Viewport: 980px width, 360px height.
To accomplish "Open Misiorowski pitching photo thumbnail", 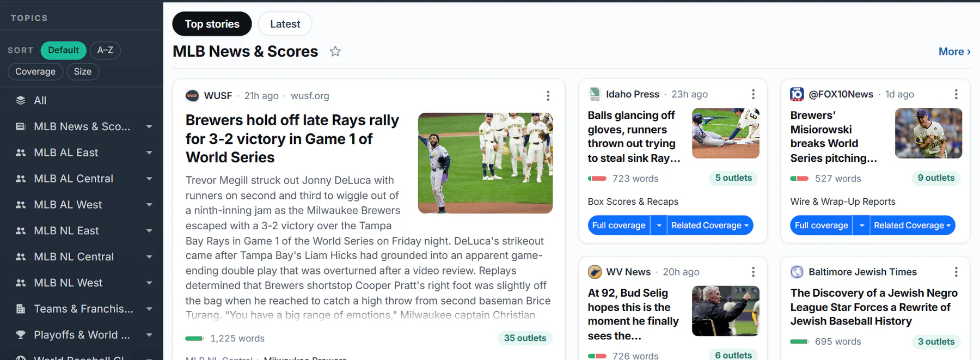I will [928, 133].
